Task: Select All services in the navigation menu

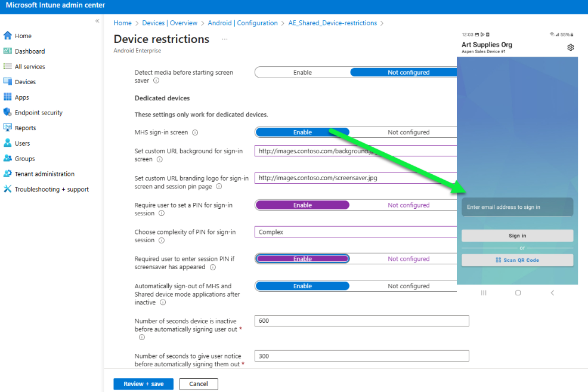Action: click(x=30, y=67)
